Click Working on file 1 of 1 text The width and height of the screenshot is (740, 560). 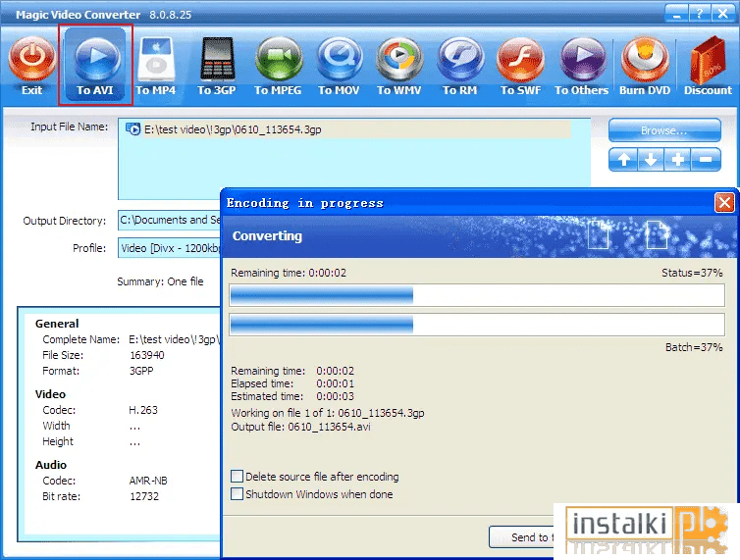[328, 413]
